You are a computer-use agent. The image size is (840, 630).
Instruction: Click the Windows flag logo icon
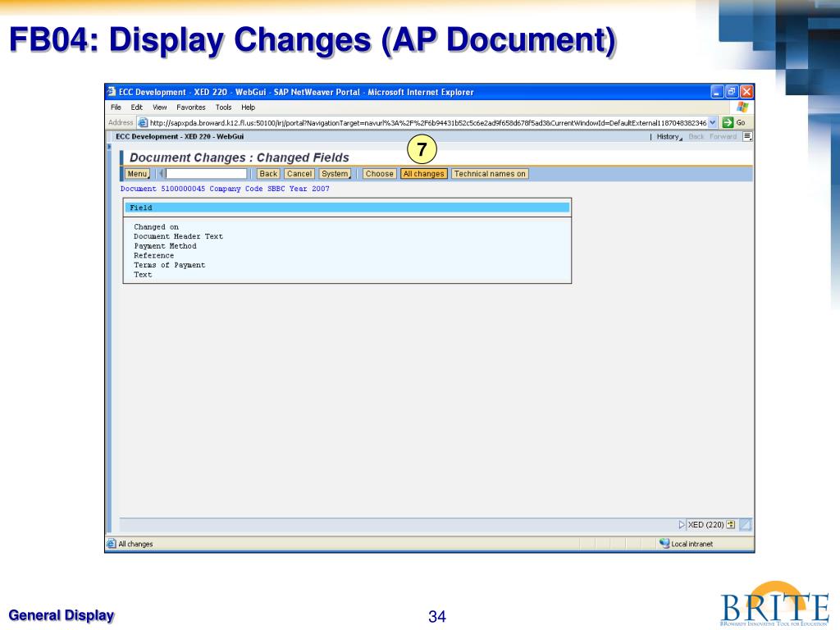(742, 107)
